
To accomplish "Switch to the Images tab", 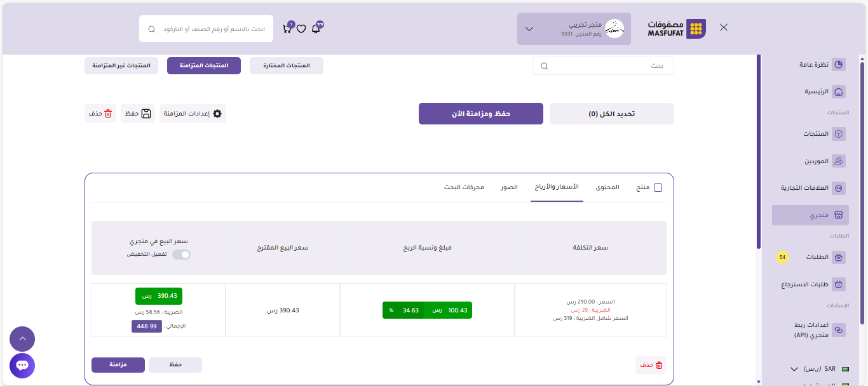I will (508, 187).
